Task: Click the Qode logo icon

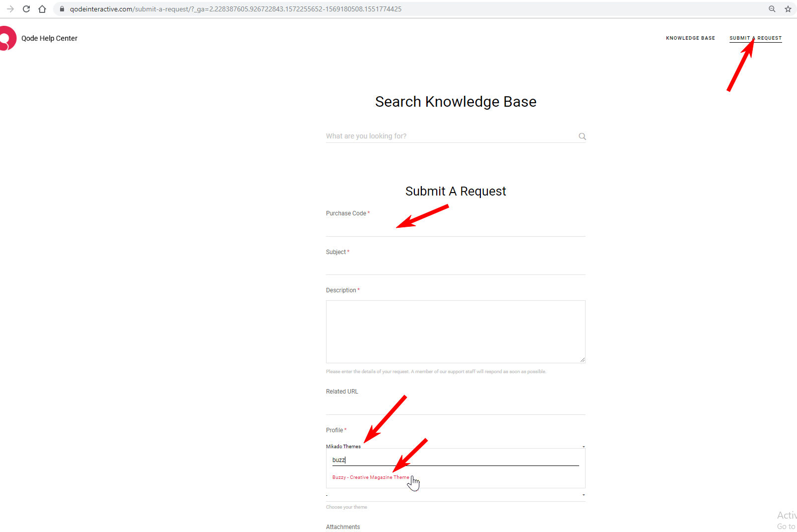Action: click(7, 38)
